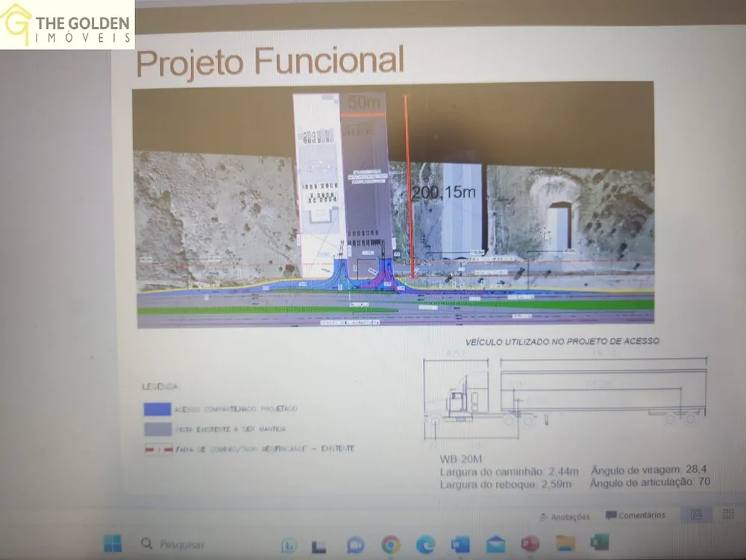746x560 pixels.
Task: Toggle the Anotações notes pane
Action: [x=565, y=517]
